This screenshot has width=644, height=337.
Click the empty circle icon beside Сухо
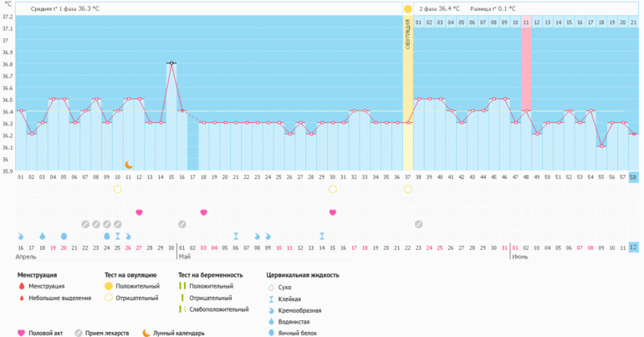click(270, 286)
